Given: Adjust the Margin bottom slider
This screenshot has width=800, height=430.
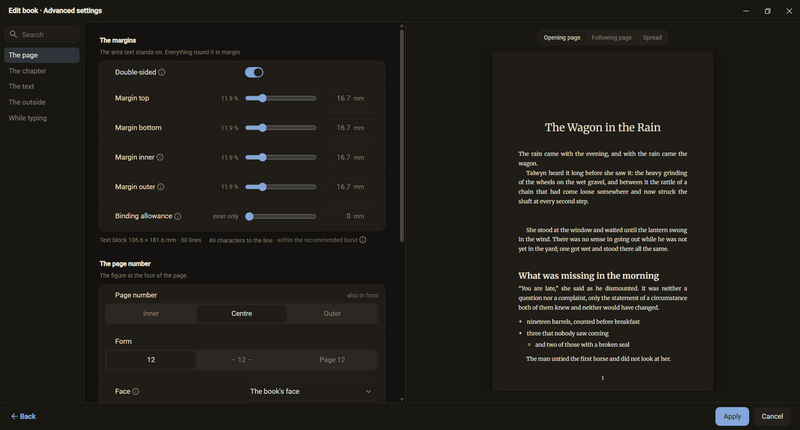Looking at the screenshot, I should point(281,128).
